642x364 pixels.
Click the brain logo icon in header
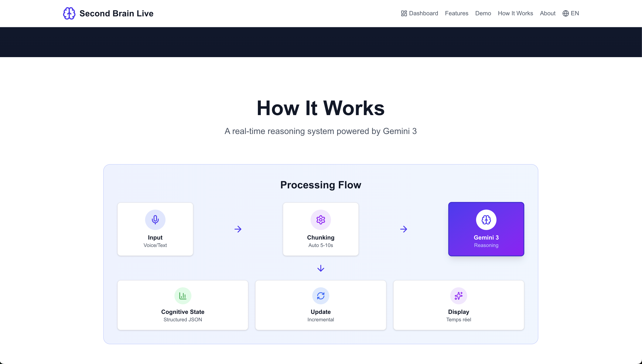pos(69,13)
